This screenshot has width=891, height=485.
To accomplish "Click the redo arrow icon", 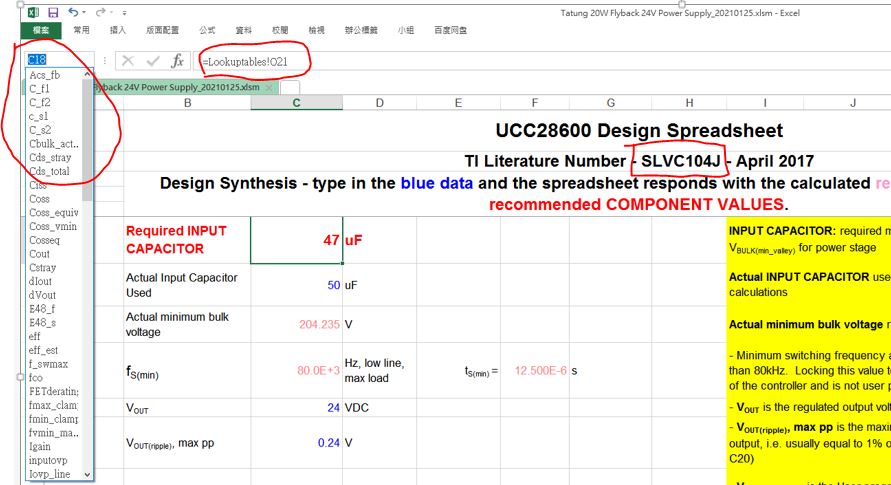I will [x=100, y=12].
